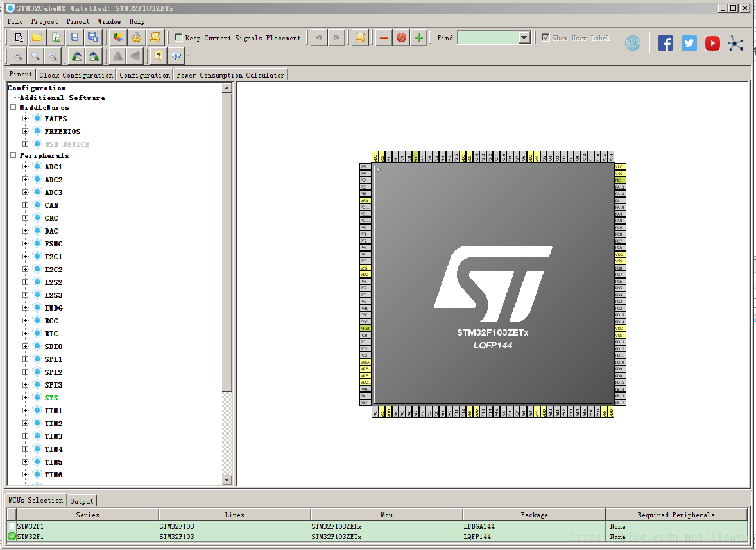Click the Generate Code gear icon

pos(137,38)
